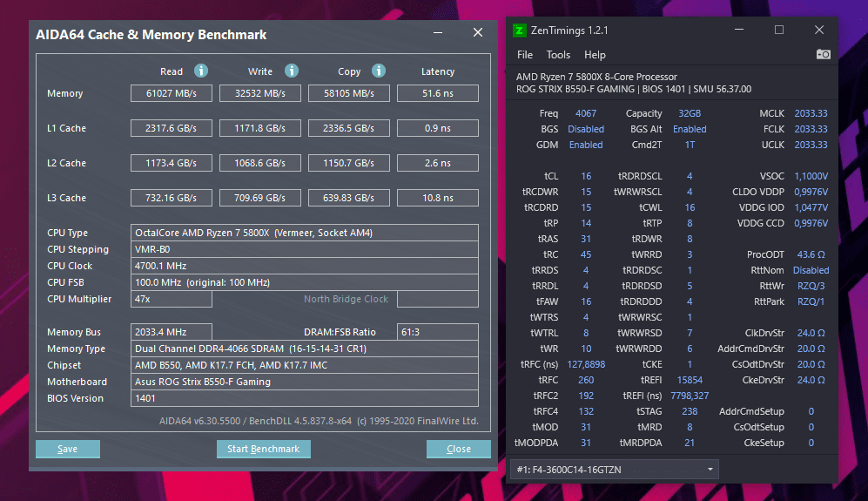Click the Capacity value 32GB
The height and width of the screenshot is (501, 868).
690,113
